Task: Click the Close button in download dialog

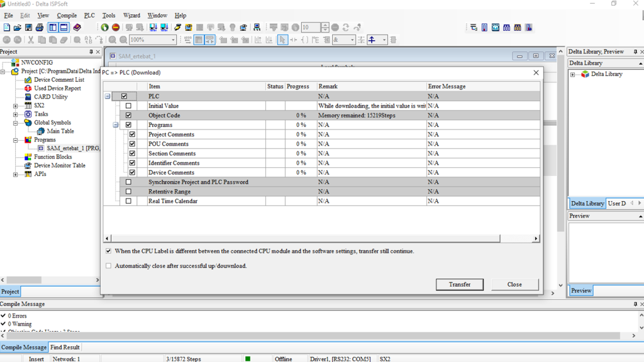Action: tap(514, 285)
